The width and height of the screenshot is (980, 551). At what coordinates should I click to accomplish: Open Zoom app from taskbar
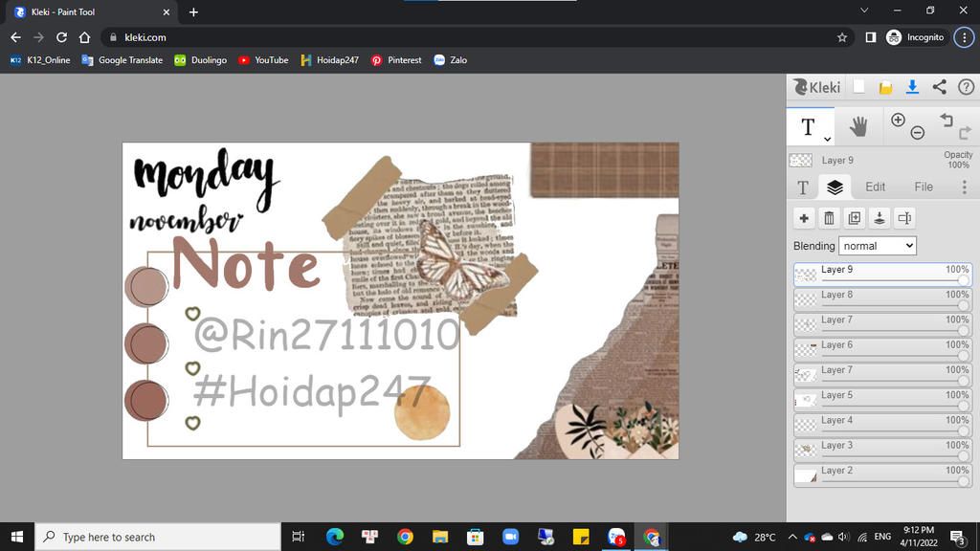click(x=511, y=537)
